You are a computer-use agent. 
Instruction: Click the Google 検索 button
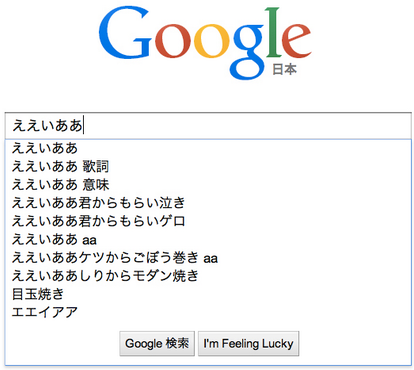[157, 343]
